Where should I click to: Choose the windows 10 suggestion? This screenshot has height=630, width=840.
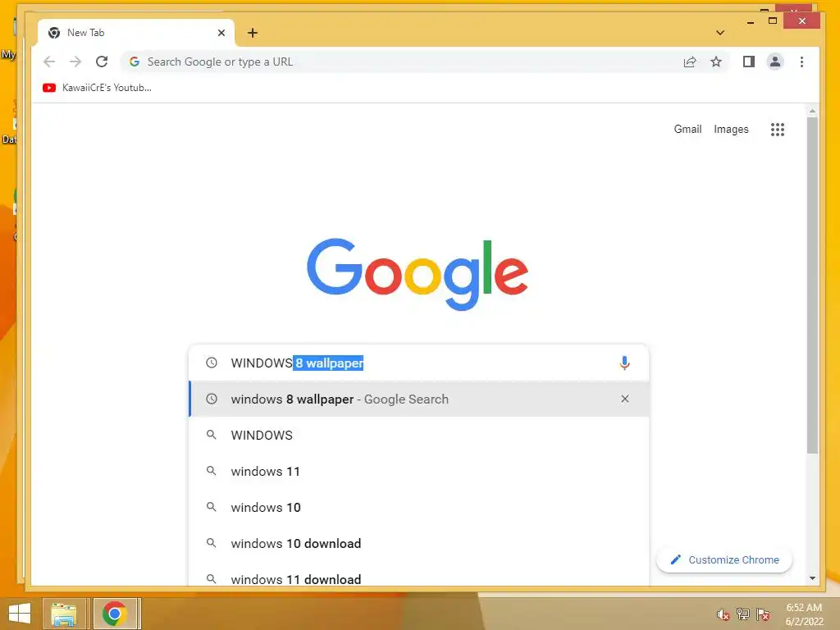pyautogui.click(x=419, y=507)
